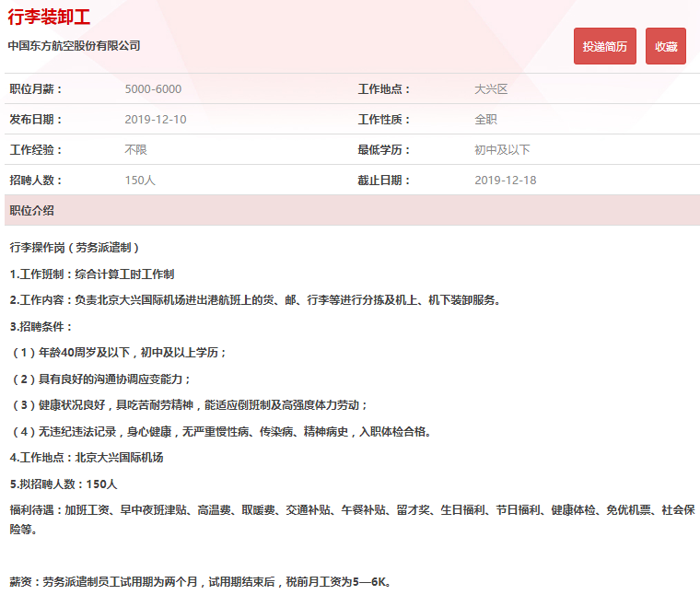
Task: Click job type value 全职
Action: tap(485, 119)
